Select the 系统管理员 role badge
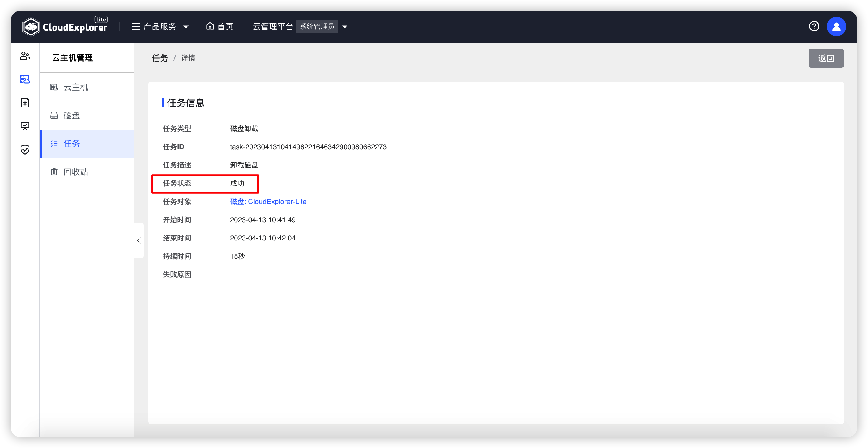The height and width of the screenshot is (448, 868). (x=317, y=26)
